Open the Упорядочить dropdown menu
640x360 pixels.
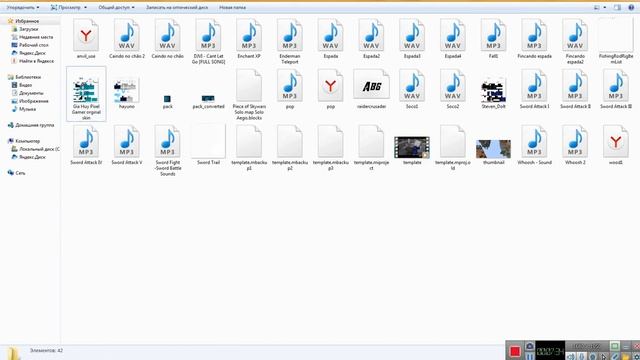[22, 7]
